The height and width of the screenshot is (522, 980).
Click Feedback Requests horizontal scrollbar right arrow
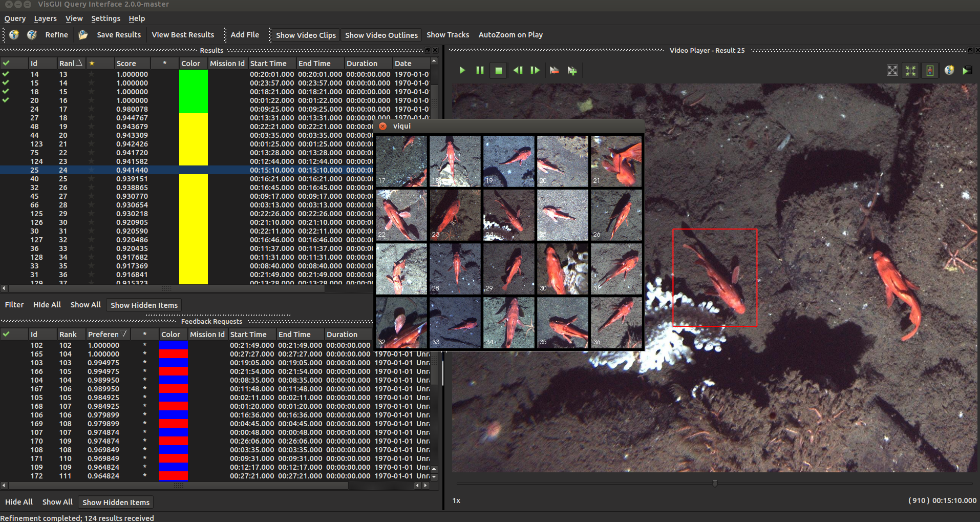[x=426, y=485]
